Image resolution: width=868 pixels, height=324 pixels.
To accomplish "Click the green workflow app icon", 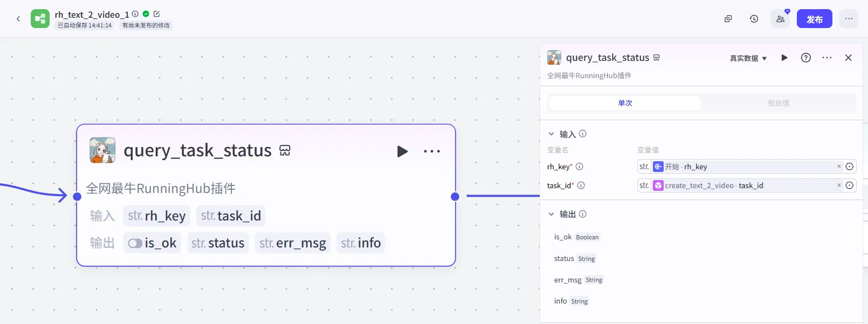I will coord(40,19).
